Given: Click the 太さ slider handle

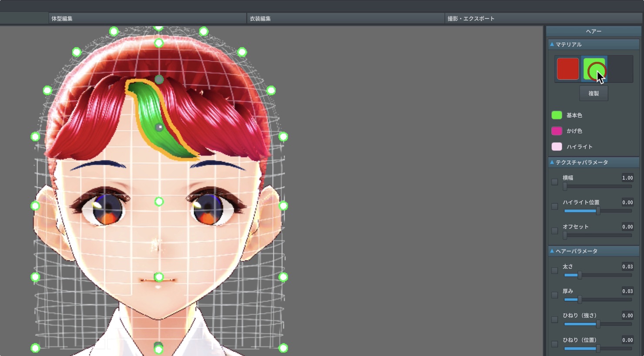Looking at the screenshot, I should tap(580, 275).
